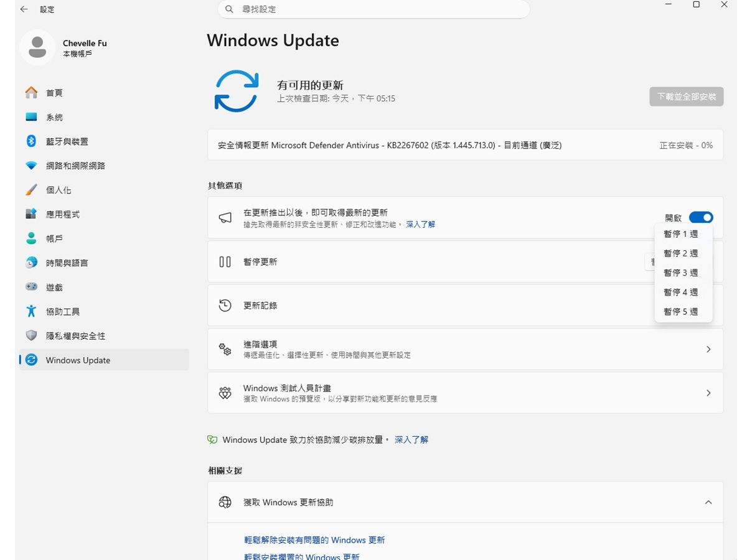Viewport: 747px width, 560px height.
Task: Maximize the Settings window
Action: click(696, 4)
